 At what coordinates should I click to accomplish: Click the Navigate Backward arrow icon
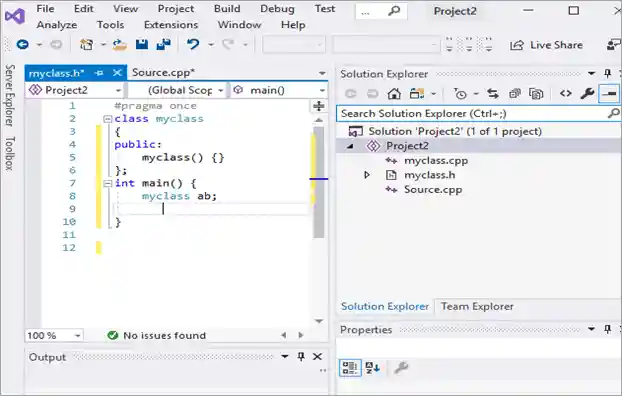(23, 44)
